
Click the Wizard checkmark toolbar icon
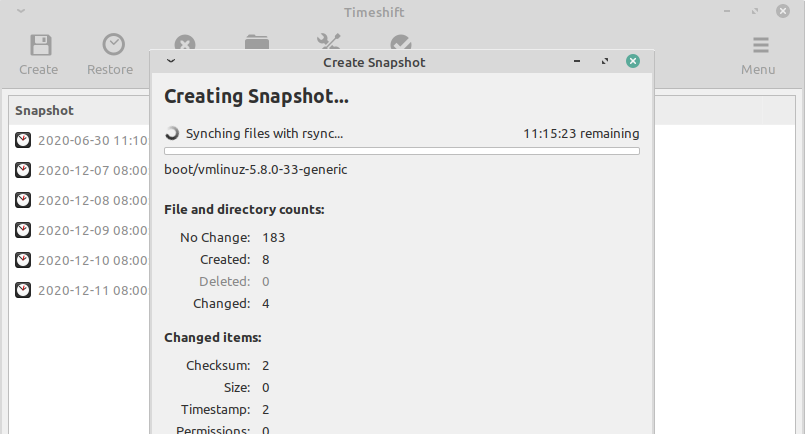click(x=400, y=42)
